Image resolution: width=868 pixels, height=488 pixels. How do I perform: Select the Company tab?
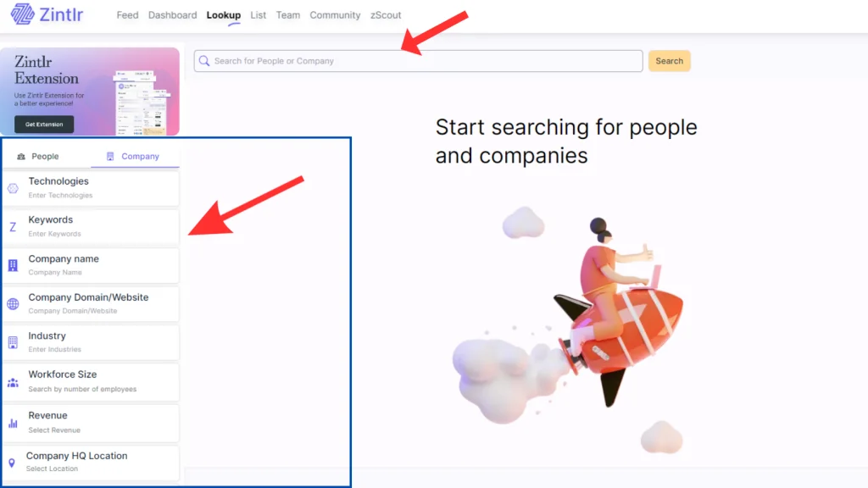tap(133, 157)
